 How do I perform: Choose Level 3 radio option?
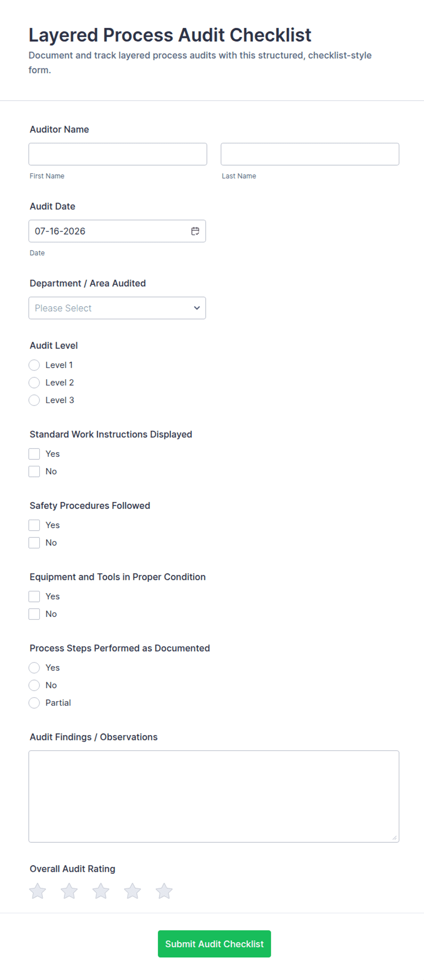point(34,400)
